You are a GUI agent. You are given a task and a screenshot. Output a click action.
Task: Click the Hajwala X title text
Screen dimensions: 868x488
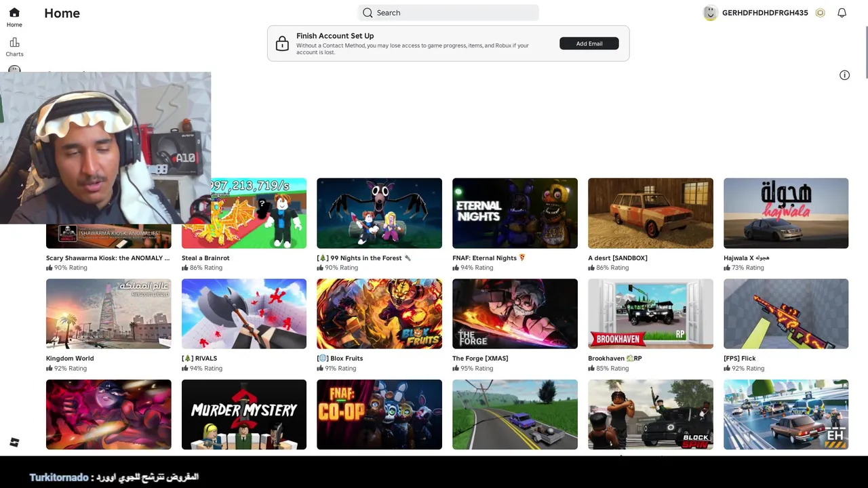[x=746, y=258]
